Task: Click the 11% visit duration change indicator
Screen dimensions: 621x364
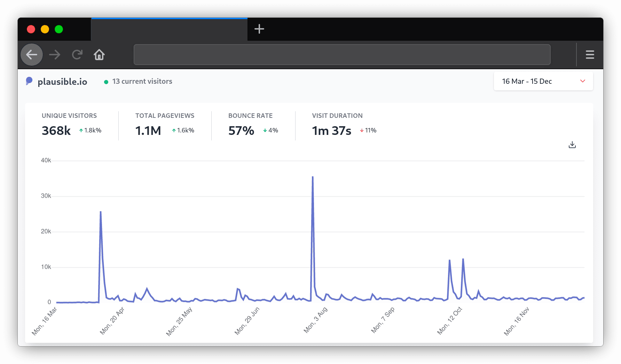Action: click(368, 130)
